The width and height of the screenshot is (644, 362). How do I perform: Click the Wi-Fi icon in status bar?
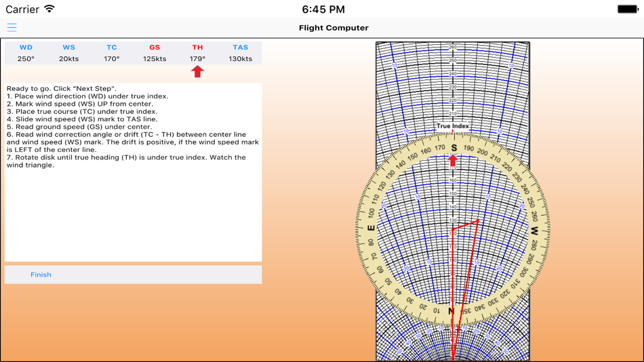[49, 9]
